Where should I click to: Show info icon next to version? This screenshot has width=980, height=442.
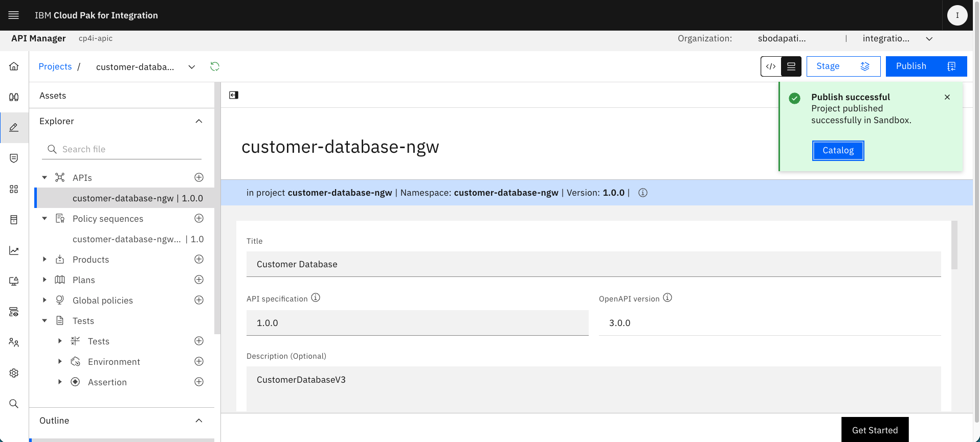[x=643, y=193]
